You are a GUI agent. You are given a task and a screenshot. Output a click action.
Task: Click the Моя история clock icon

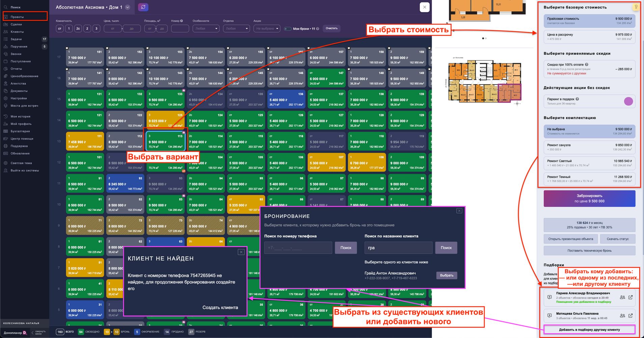click(x=6, y=116)
